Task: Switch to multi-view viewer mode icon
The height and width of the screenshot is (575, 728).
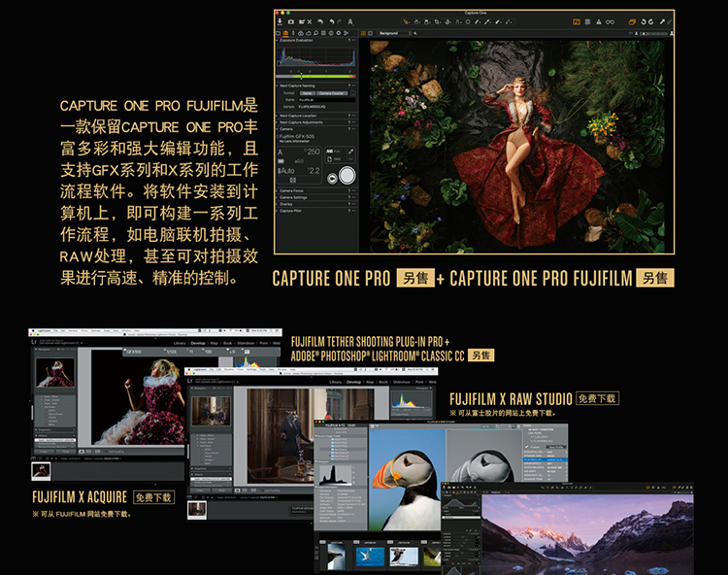Action: coord(363,33)
